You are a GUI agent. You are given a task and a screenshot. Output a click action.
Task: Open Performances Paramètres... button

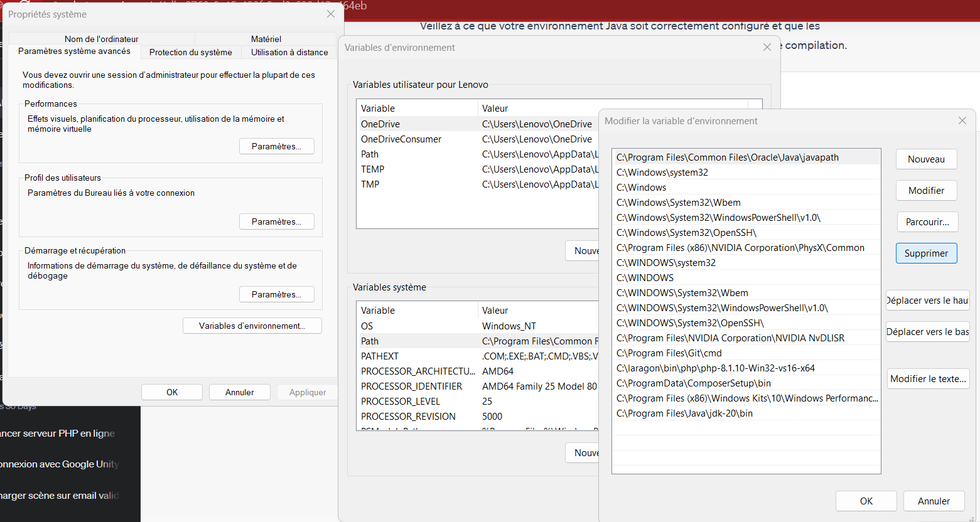point(276,146)
